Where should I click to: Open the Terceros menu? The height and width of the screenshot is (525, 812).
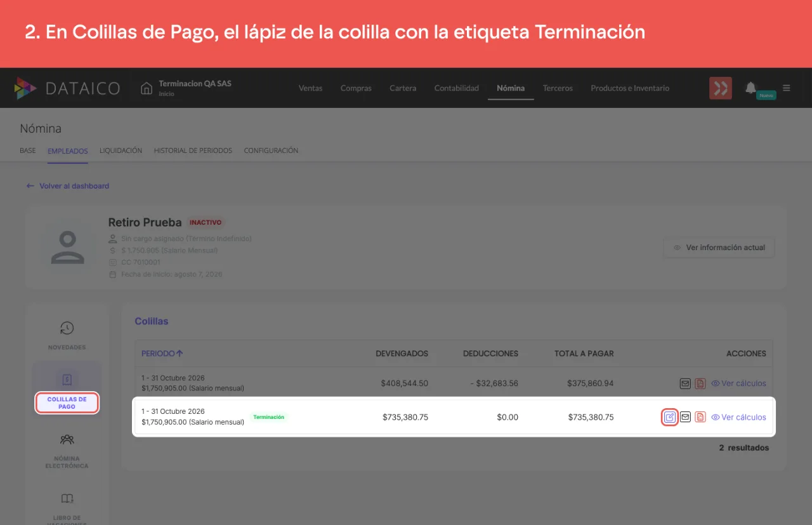point(558,88)
